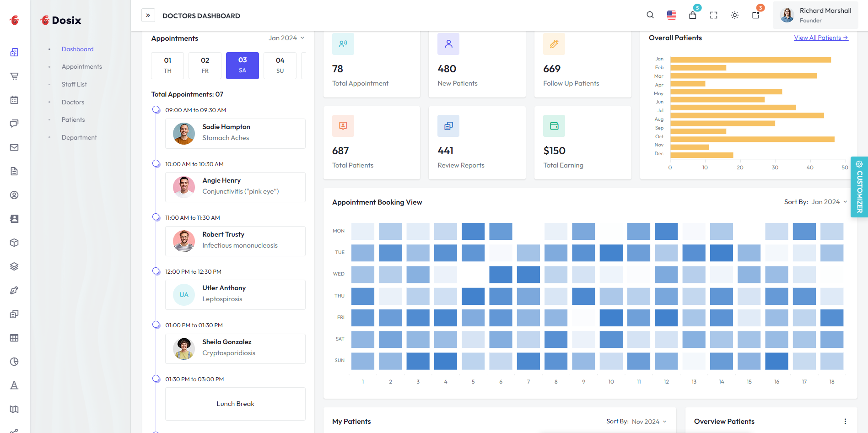This screenshot has width=868, height=433.
Task: Open the calendar sidebar icon
Action: tap(14, 100)
